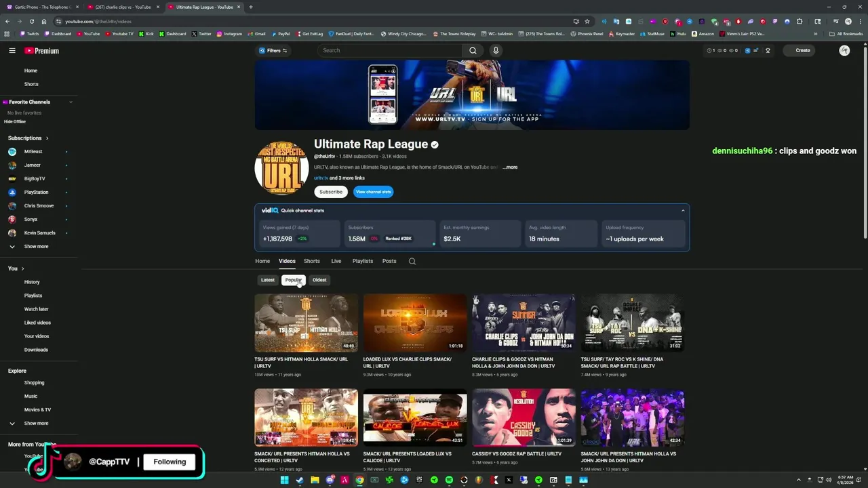Open Playlists in the sidebar

coord(33,296)
